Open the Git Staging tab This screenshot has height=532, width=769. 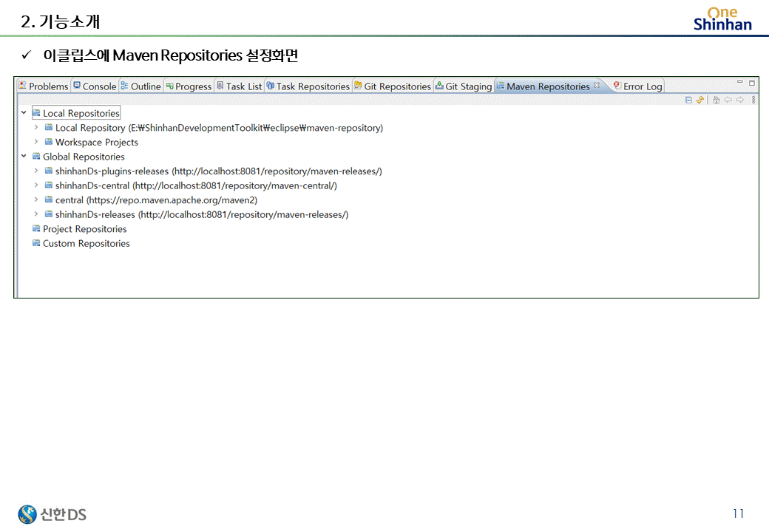[464, 86]
